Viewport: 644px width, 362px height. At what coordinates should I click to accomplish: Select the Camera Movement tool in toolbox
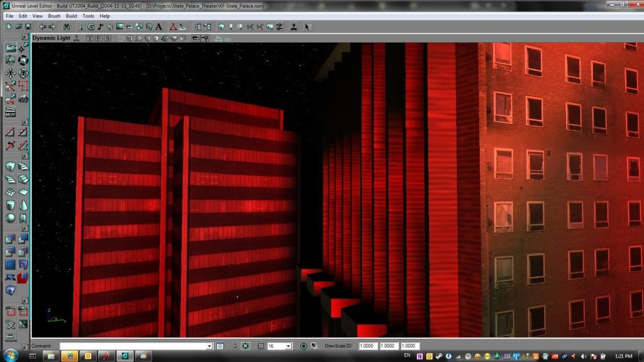click(10, 47)
